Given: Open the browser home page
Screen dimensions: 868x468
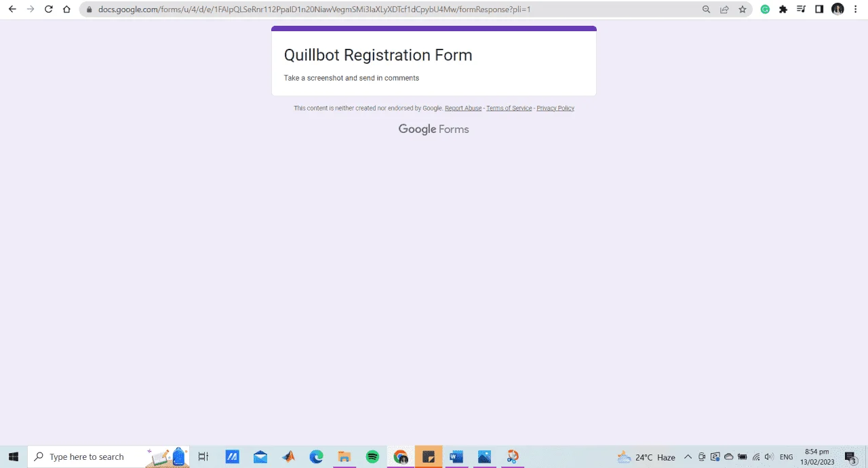Looking at the screenshot, I should 66,9.
